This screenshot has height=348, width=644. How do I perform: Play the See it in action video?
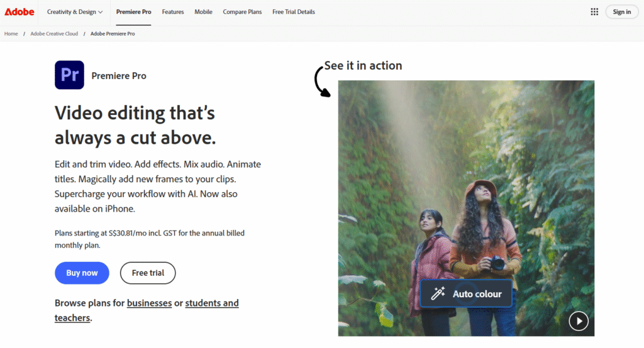[x=579, y=321]
